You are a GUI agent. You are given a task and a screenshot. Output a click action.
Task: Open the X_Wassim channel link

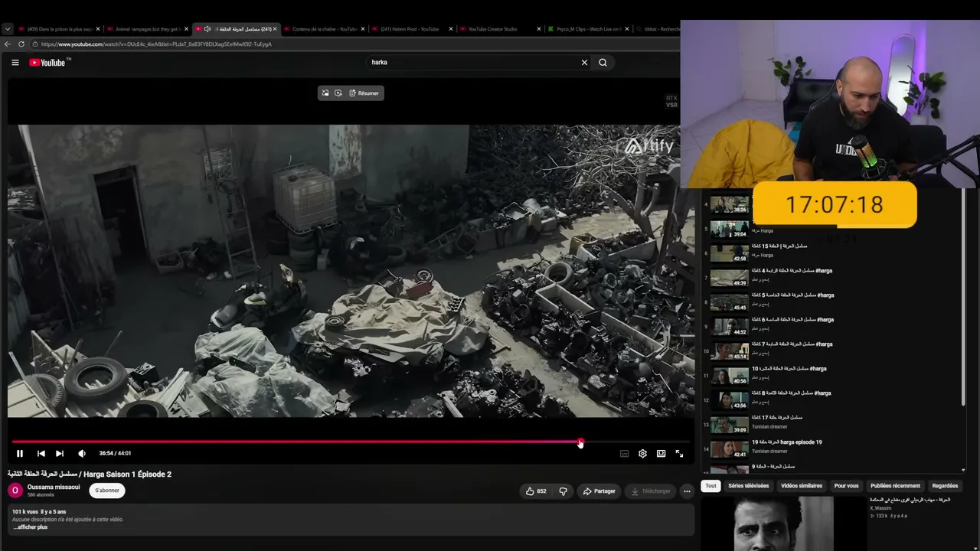(x=881, y=508)
